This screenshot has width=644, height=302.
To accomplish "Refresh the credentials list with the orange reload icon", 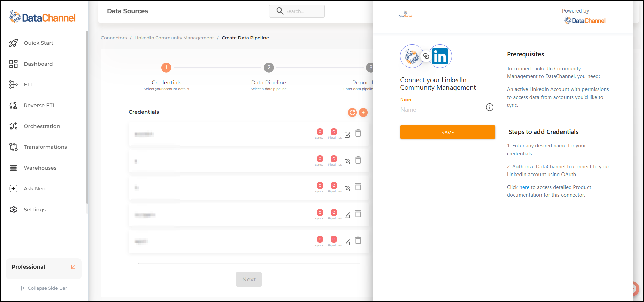I will (352, 112).
